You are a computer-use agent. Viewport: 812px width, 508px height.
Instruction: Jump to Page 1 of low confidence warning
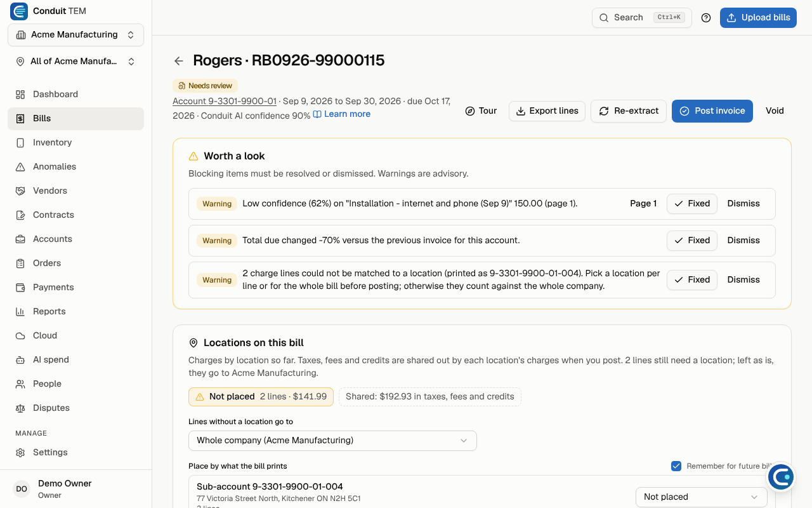(x=643, y=204)
